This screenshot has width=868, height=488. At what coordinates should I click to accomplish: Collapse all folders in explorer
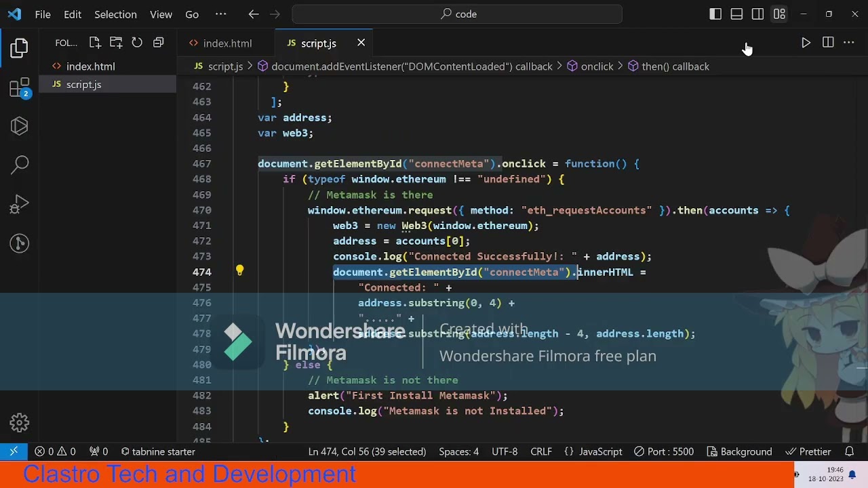tap(159, 43)
